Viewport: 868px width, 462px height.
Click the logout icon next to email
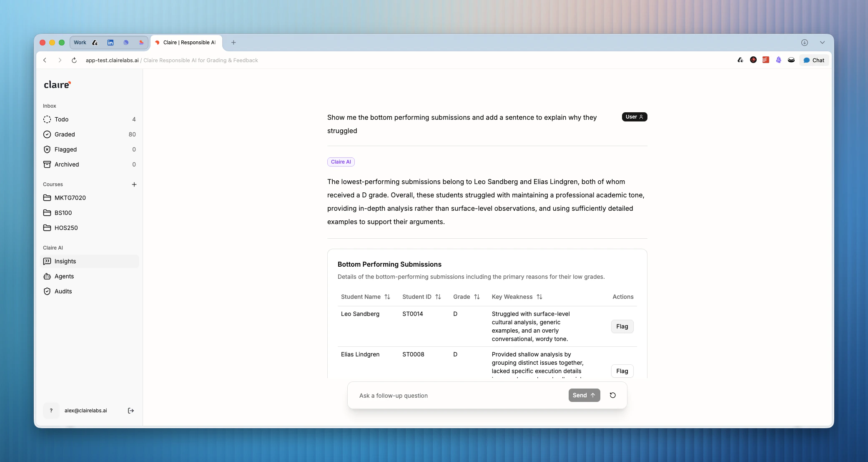pyautogui.click(x=130, y=411)
